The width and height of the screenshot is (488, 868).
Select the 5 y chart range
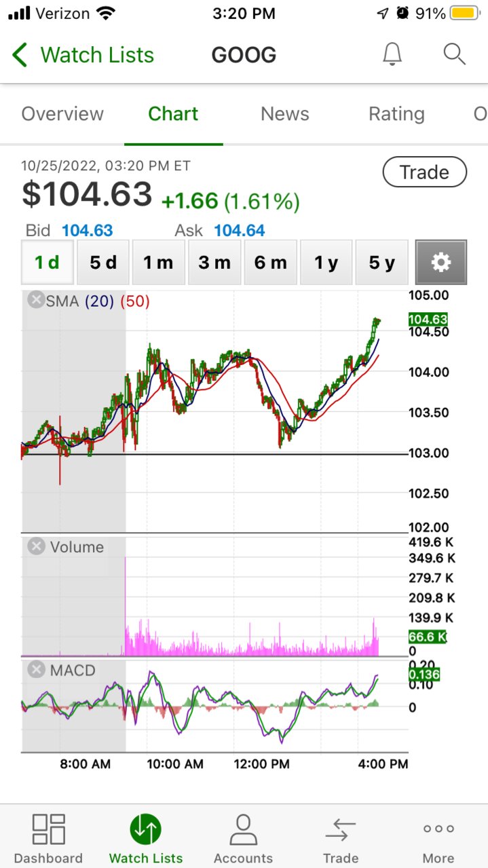pos(381,262)
